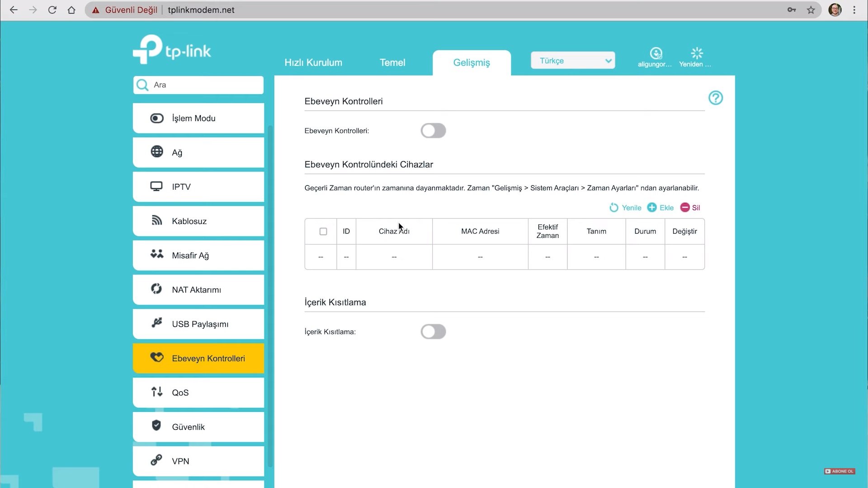Open the aligungor account icon
868x488 pixels.
[656, 53]
